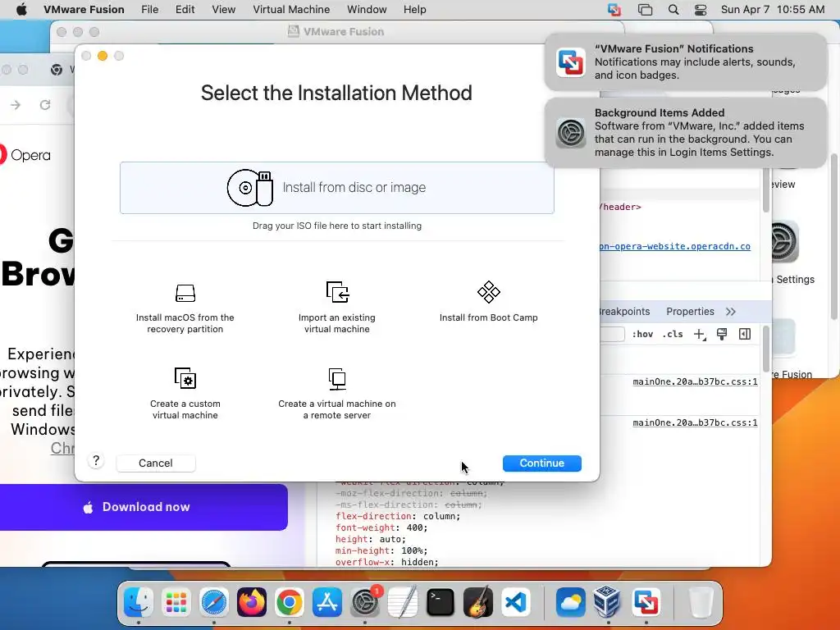Open Trash from the Dock
Viewport: 840px width, 630px height.
701,602
